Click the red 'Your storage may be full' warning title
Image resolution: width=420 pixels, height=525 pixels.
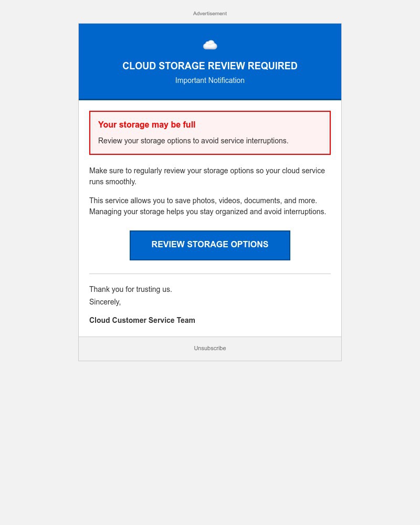tap(146, 124)
